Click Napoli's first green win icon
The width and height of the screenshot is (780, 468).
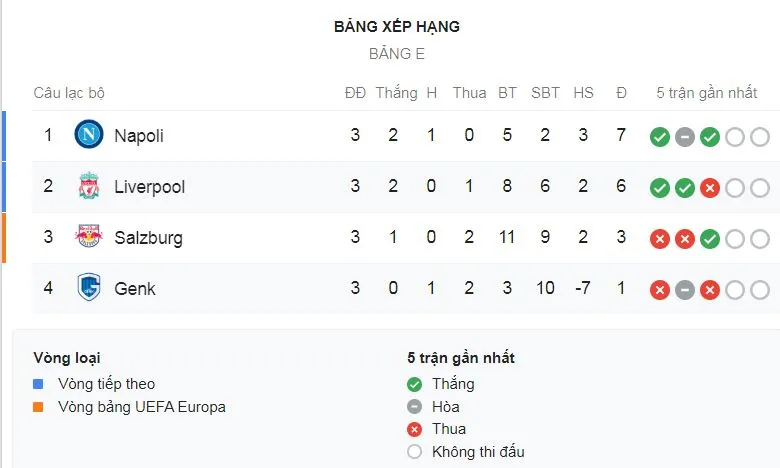click(x=660, y=137)
